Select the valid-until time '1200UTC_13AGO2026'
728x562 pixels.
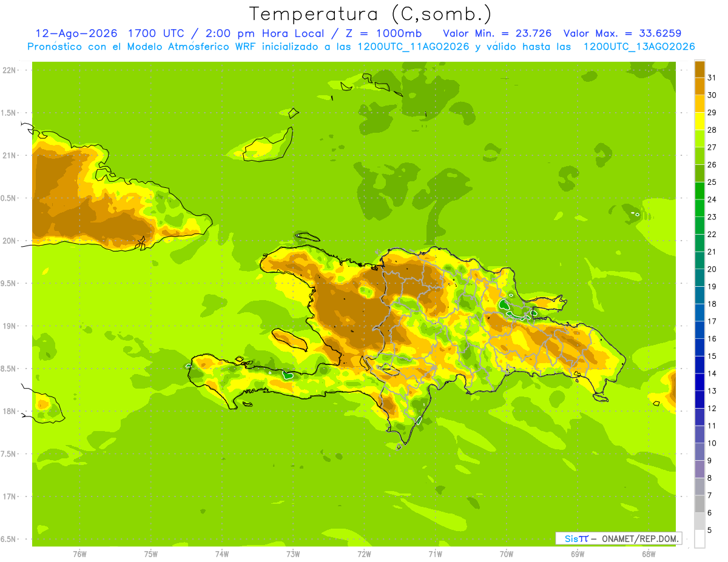tap(639, 47)
